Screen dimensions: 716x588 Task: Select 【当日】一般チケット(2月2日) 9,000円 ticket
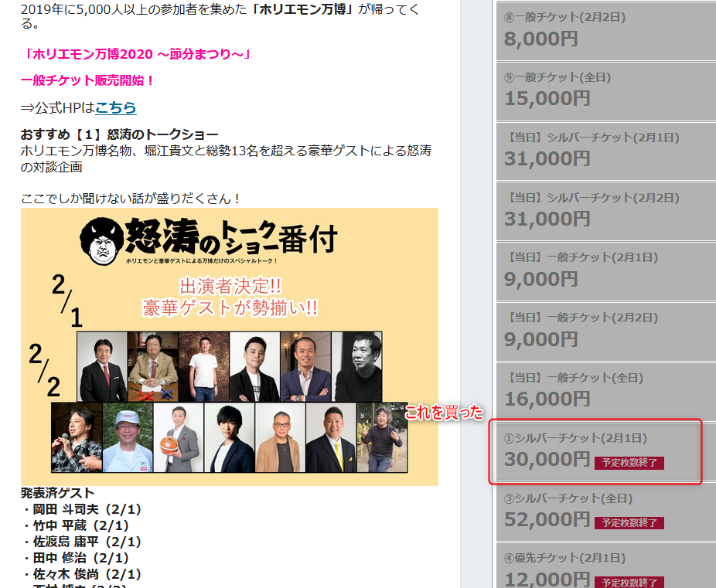(605, 330)
